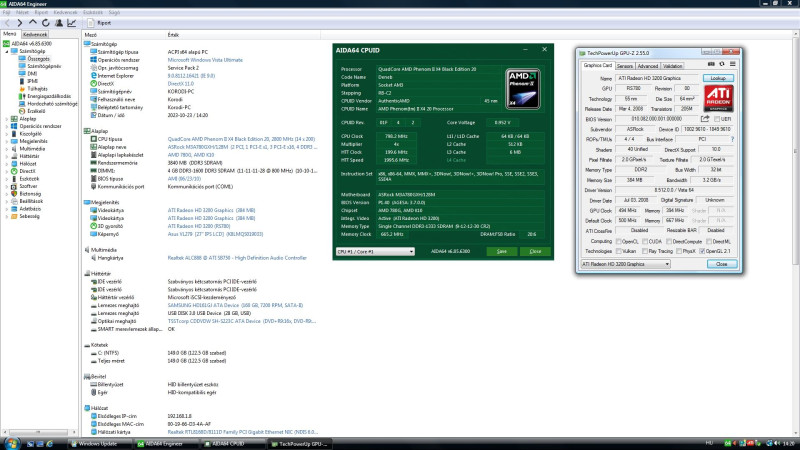Viewport: 800px width, 450px height.
Task: Open GPU-Z graphics card selector dropdown
Action: tap(625, 264)
